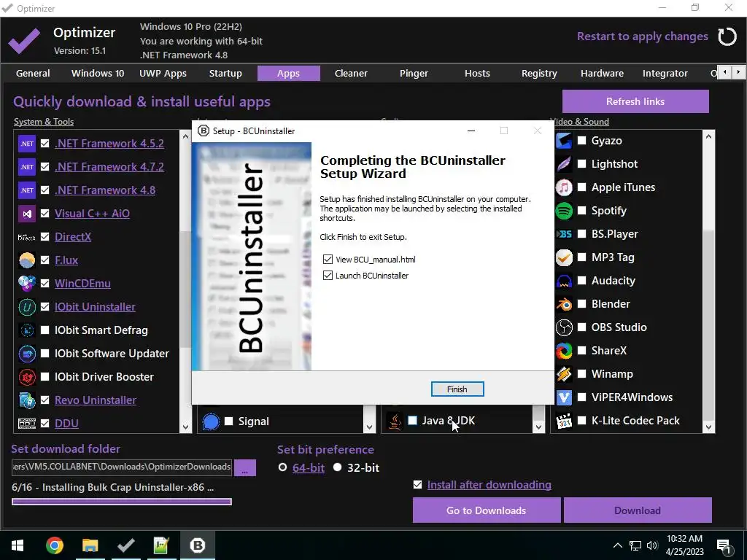This screenshot has height=560, width=747.
Task: Uncheck the DirectX checkbox
Action: pos(44,237)
